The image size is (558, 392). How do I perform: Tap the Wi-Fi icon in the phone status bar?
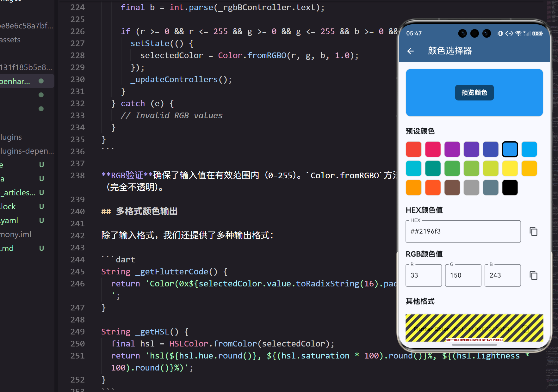[x=518, y=33]
